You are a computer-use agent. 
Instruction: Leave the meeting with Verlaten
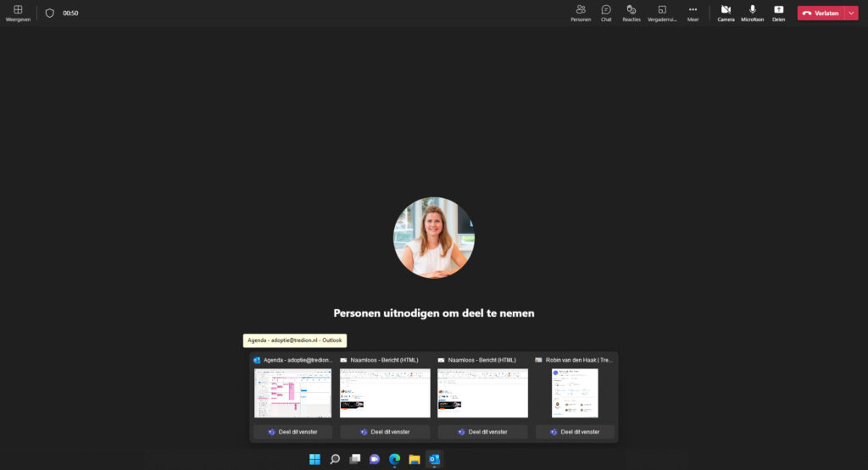(x=821, y=14)
